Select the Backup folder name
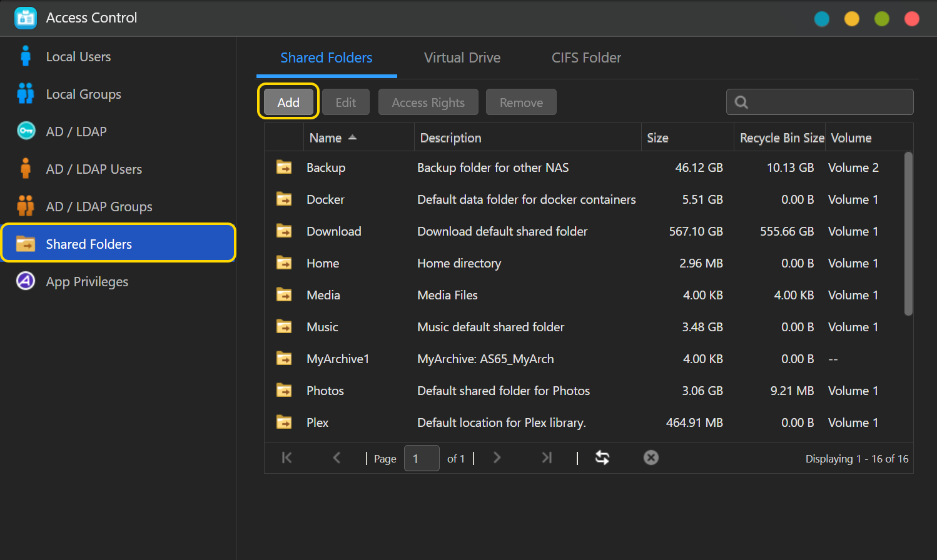Image resolution: width=937 pixels, height=560 pixels. coord(326,167)
